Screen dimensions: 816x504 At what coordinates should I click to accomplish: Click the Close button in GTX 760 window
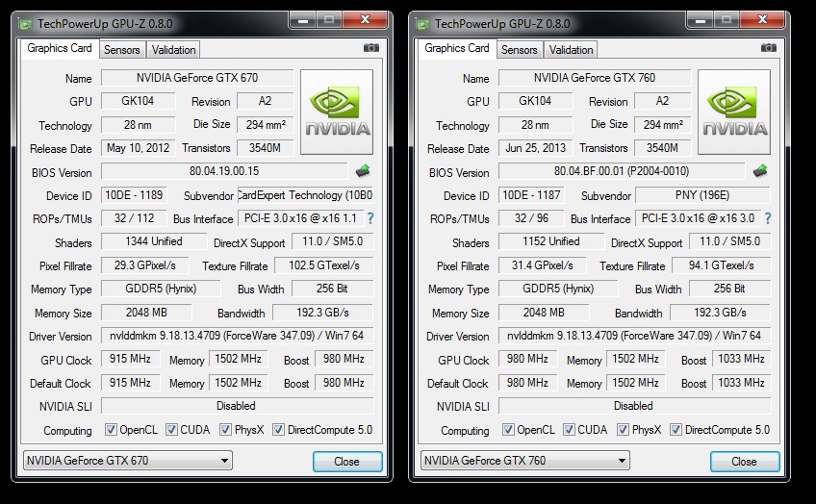[745, 462]
